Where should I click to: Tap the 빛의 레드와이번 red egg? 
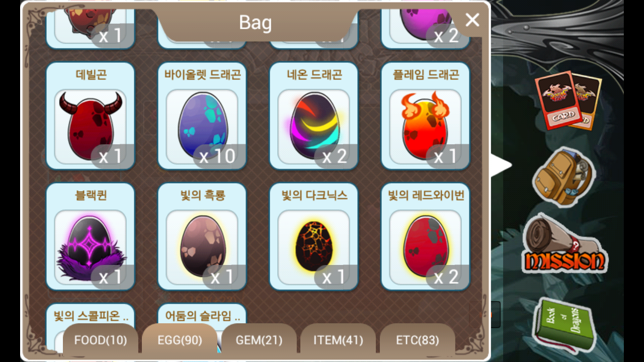(x=426, y=237)
